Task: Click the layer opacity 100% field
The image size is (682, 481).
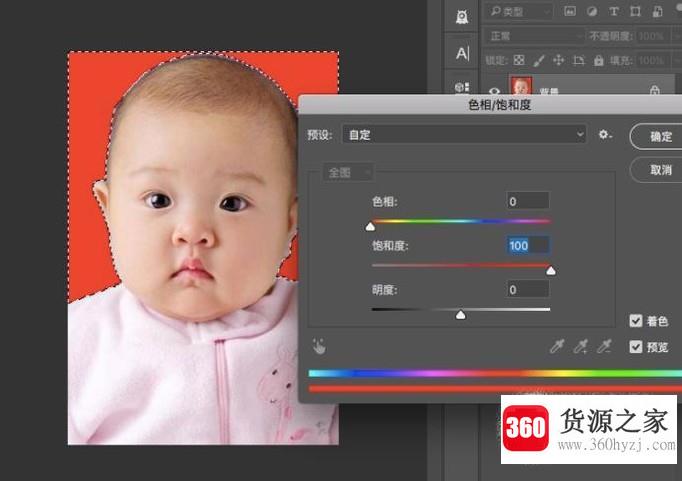Action: (652, 36)
